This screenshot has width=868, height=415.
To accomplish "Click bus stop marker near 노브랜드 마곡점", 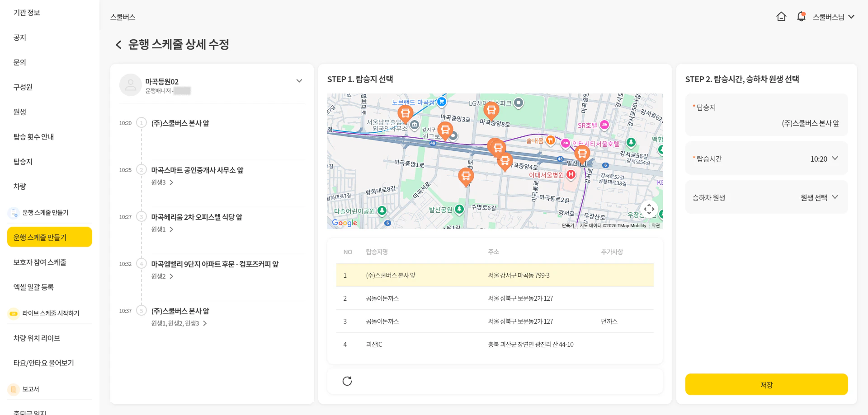I will [405, 113].
